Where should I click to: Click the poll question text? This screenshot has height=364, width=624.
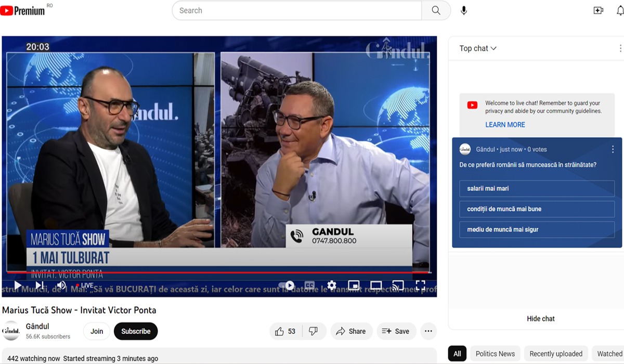pyautogui.click(x=528, y=165)
